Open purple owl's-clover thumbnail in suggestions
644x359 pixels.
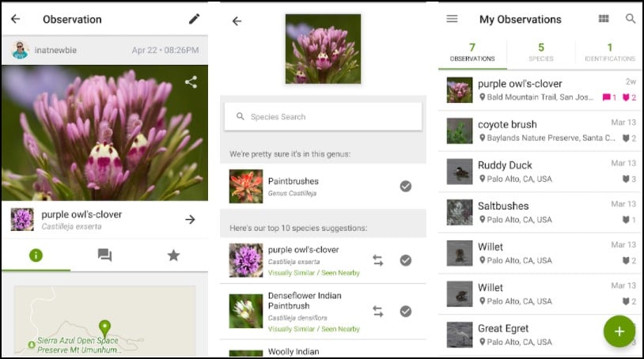tap(245, 260)
